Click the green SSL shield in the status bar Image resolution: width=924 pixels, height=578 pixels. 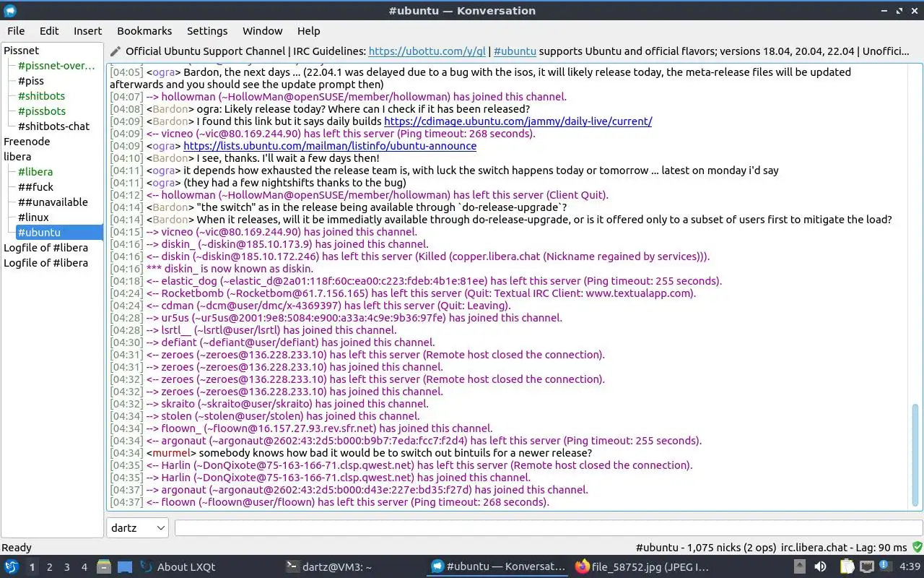coord(917,548)
